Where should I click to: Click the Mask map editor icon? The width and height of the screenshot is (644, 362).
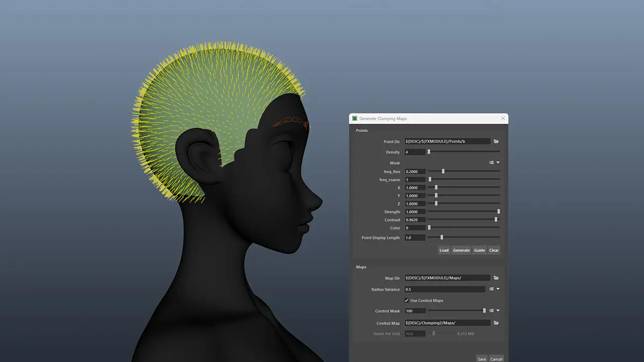[490, 162]
